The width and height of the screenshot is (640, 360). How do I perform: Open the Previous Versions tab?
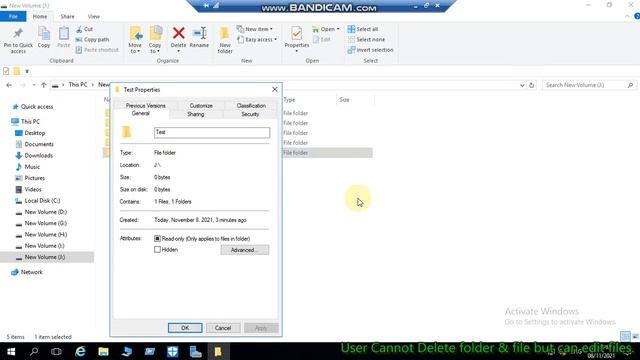tap(145, 106)
